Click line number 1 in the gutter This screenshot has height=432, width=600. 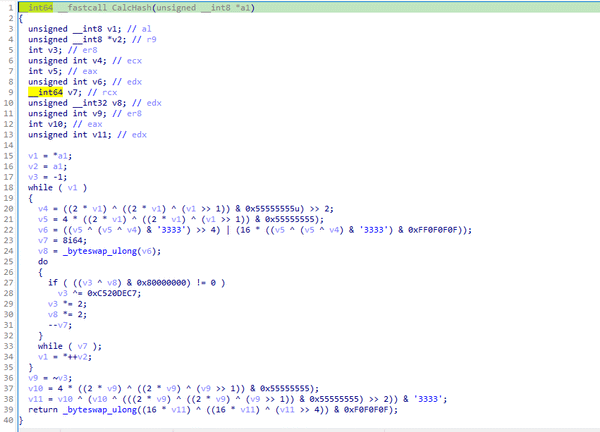(11, 8)
